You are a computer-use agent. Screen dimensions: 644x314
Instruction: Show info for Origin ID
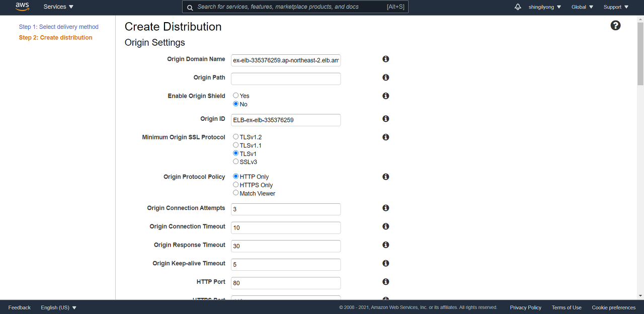click(x=386, y=119)
